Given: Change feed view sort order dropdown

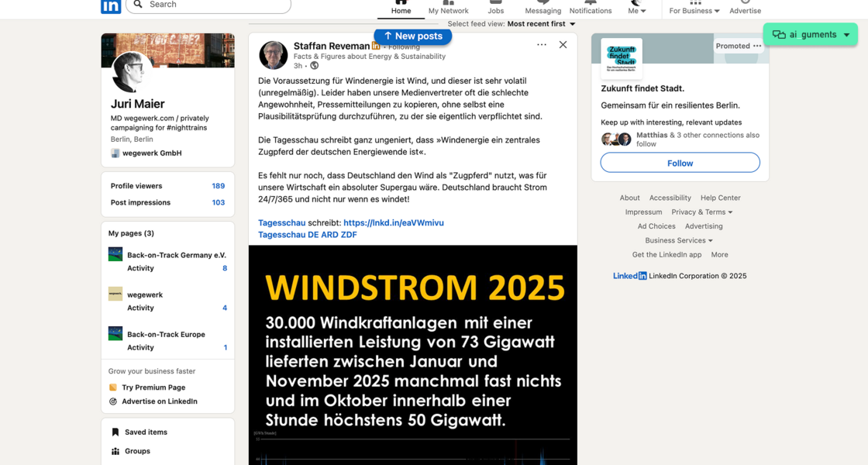Looking at the screenshot, I should (x=541, y=24).
